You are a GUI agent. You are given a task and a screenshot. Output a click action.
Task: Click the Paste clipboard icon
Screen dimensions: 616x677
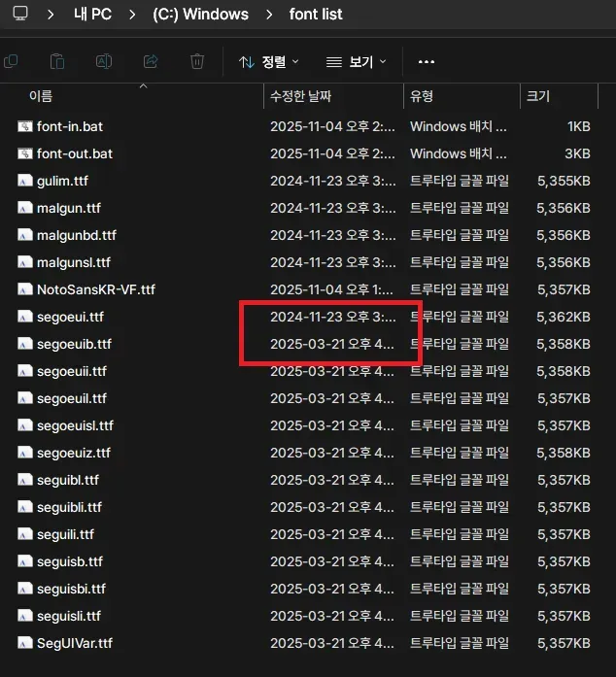tap(57, 61)
